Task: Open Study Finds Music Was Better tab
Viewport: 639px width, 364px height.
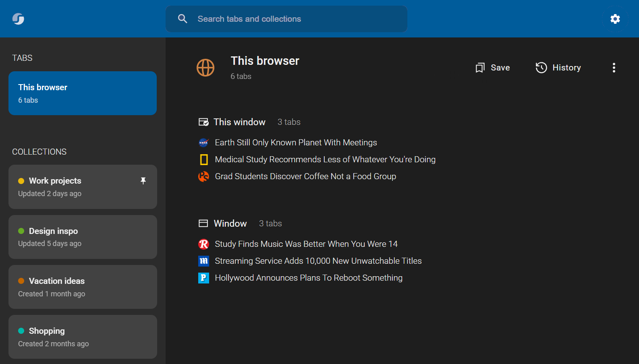Action: [x=306, y=244]
